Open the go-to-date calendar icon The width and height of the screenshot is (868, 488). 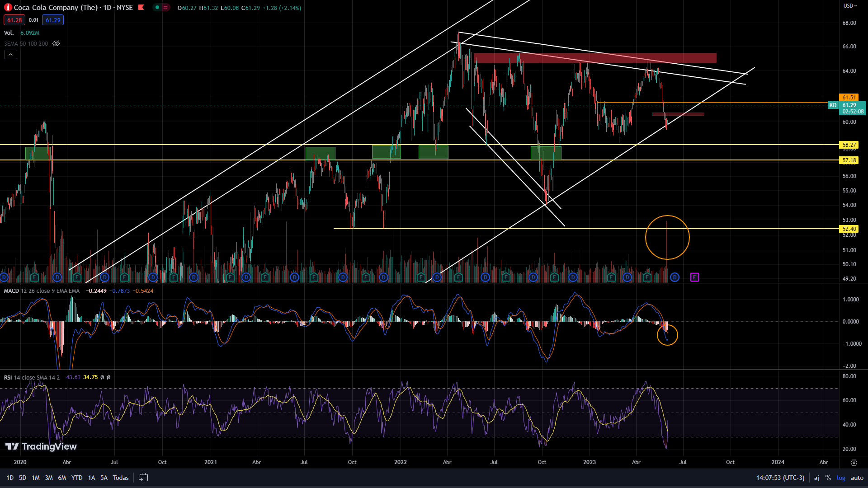pyautogui.click(x=143, y=478)
